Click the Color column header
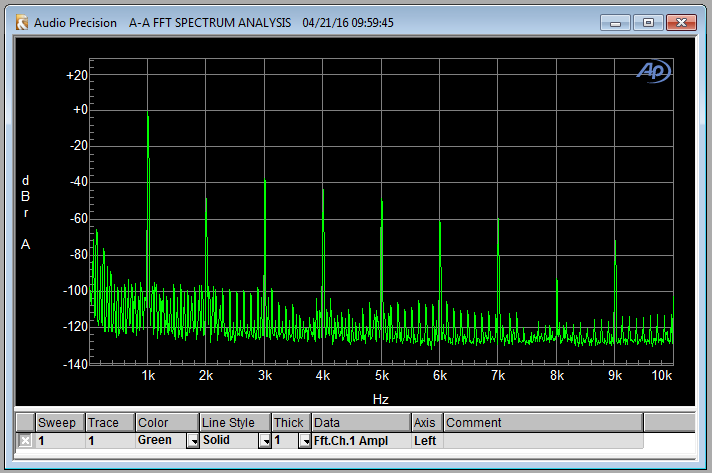This screenshot has width=712, height=473. coord(167,423)
